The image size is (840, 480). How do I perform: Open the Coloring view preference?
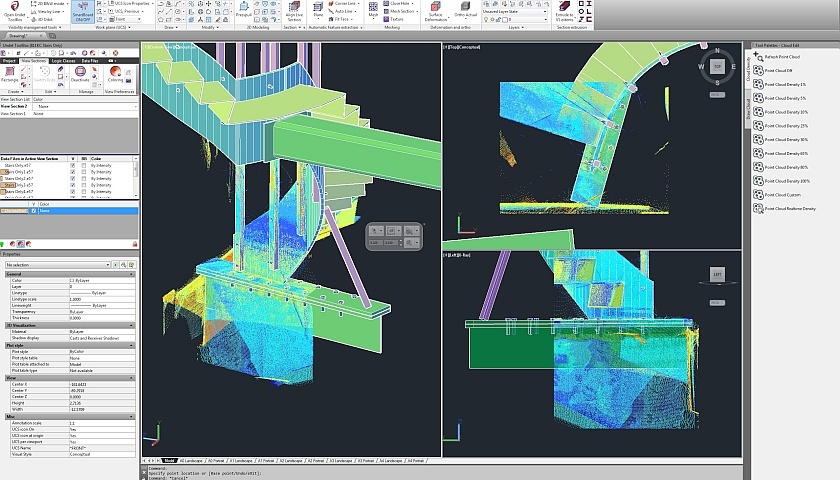[x=115, y=74]
